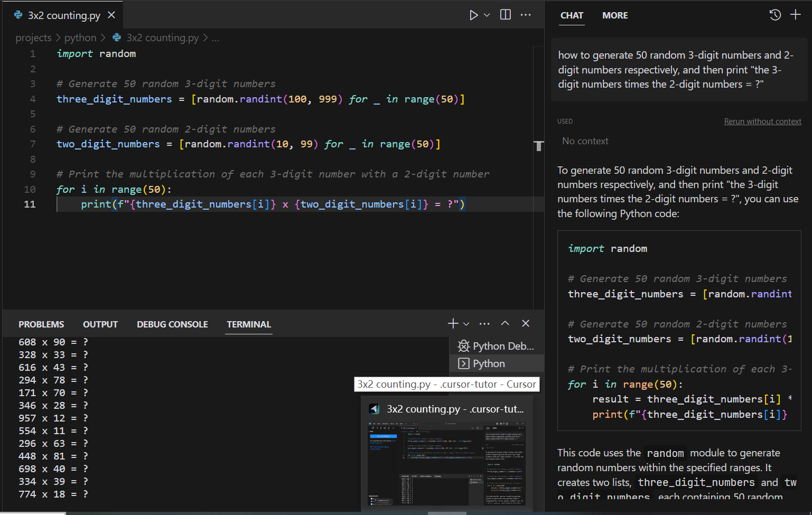This screenshot has height=515, width=812.
Task: Open the DEBUG CONSOLE tab
Action: pos(172,324)
